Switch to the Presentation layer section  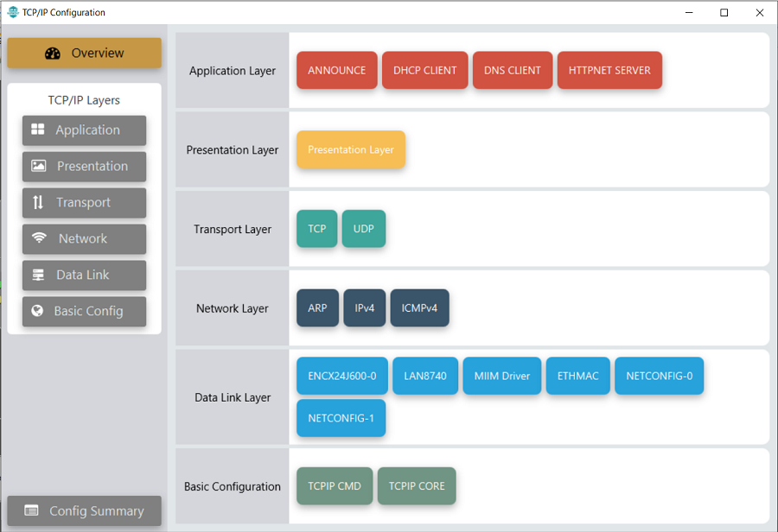(x=85, y=167)
